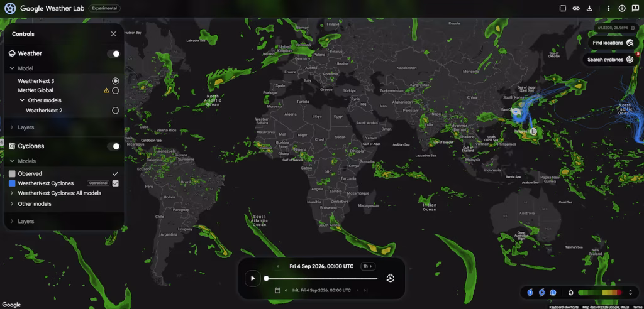Viewport: 644px width, 309px height.
Task: Click the cyclone marker near South Korea
Action: tap(516, 111)
